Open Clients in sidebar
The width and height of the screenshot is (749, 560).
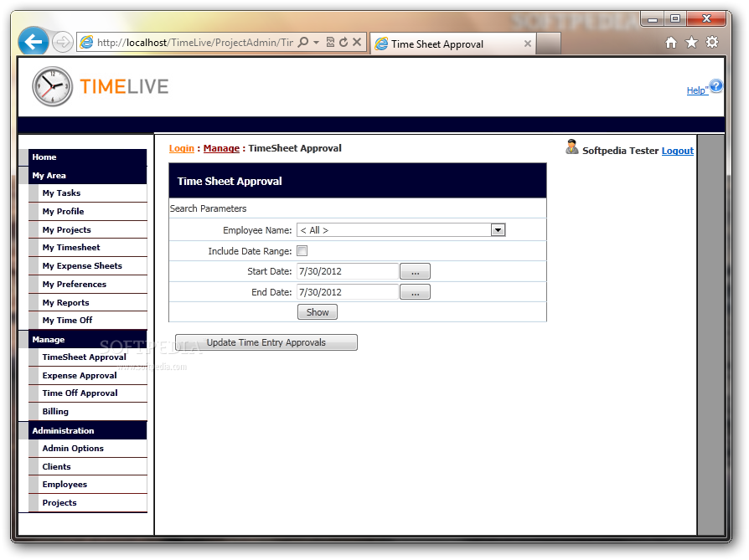pyautogui.click(x=87, y=467)
